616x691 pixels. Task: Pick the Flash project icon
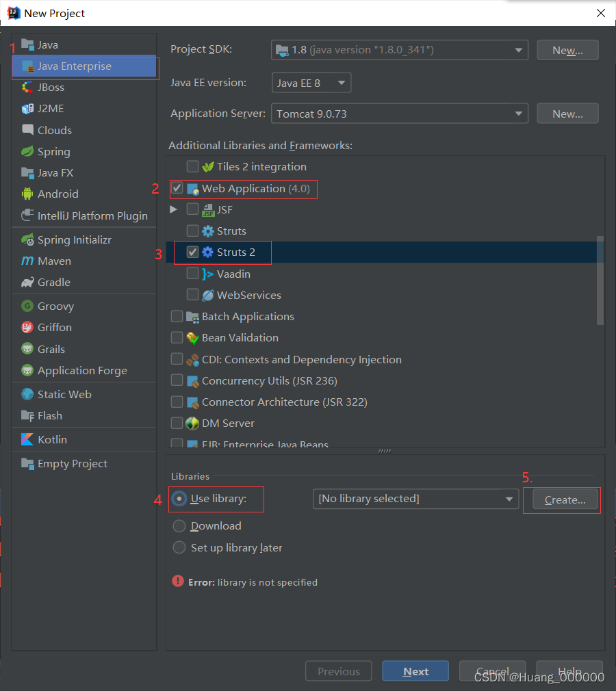pyautogui.click(x=27, y=415)
